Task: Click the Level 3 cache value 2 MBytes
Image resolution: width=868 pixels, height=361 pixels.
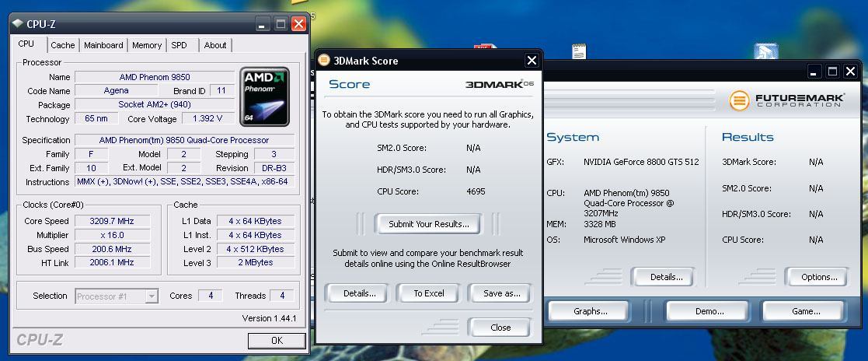Action: pyautogui.click(x=255, y=263)
